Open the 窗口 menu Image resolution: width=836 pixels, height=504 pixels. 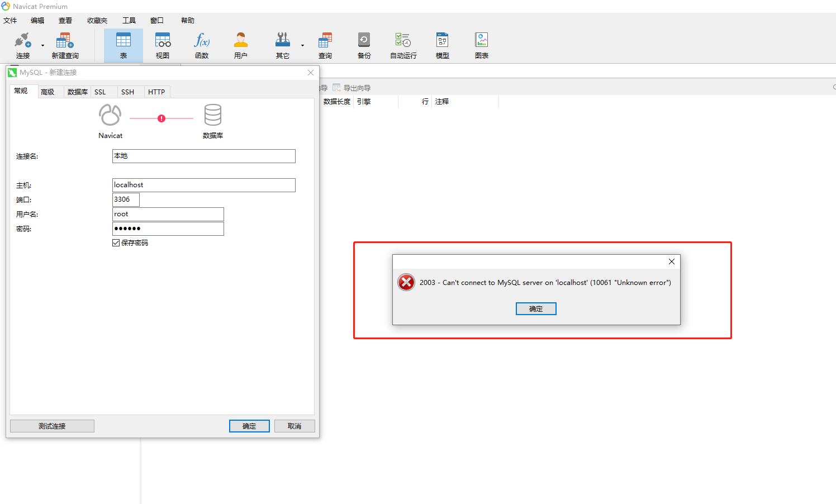tap(157, 21)
